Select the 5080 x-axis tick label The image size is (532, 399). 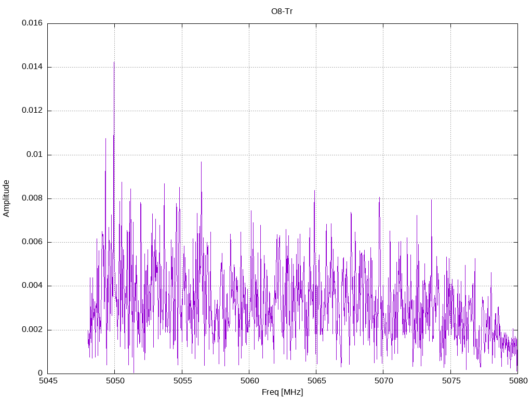pos(517,381)
